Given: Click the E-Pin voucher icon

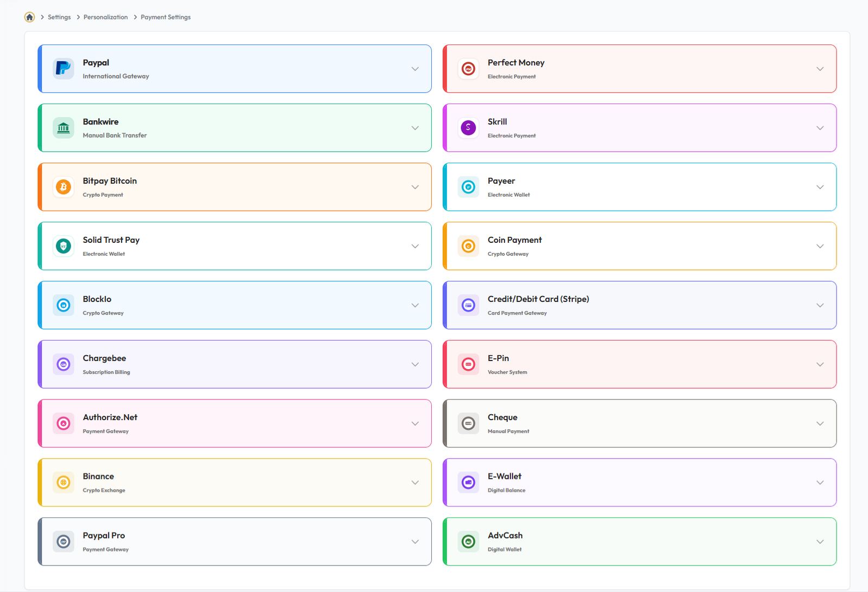Looking at the screenshot, I should click(468, 364).
